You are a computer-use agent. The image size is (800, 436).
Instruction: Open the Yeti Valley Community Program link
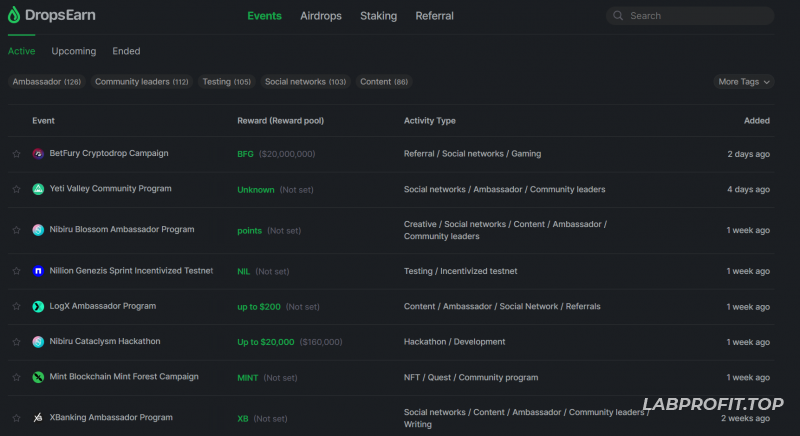110,189
